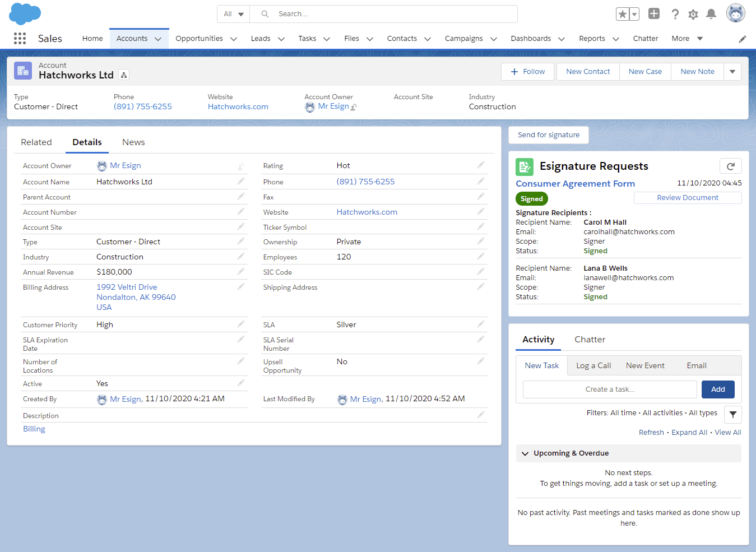Refresh the Esignature Requests panel
The image size is (756, 552).
pos(731,166)
